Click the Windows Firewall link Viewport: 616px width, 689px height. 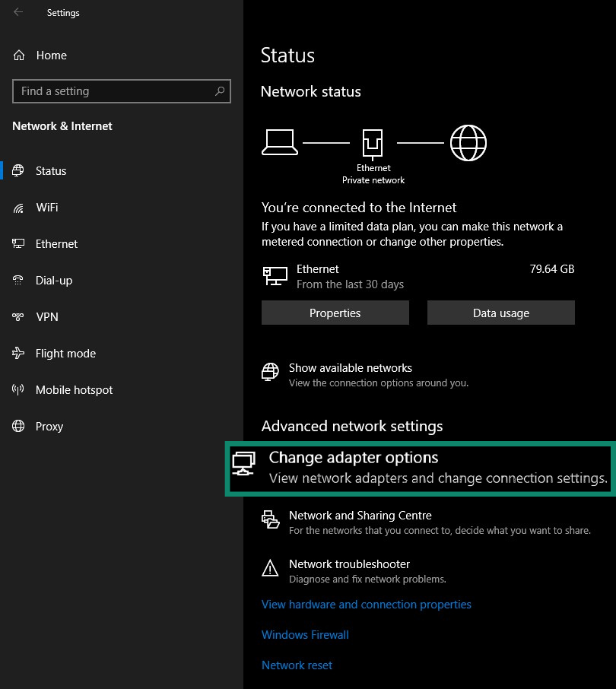click(305, 634)
